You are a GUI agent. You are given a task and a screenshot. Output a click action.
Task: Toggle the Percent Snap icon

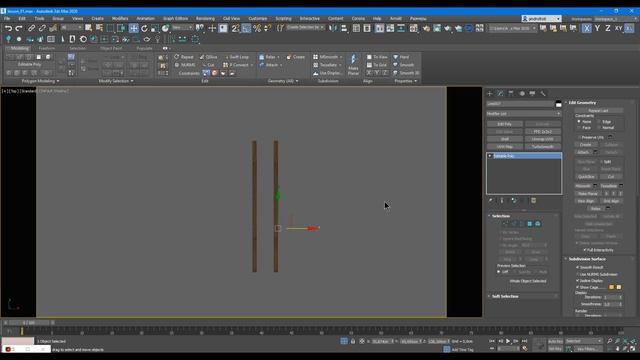click(257, 28)
